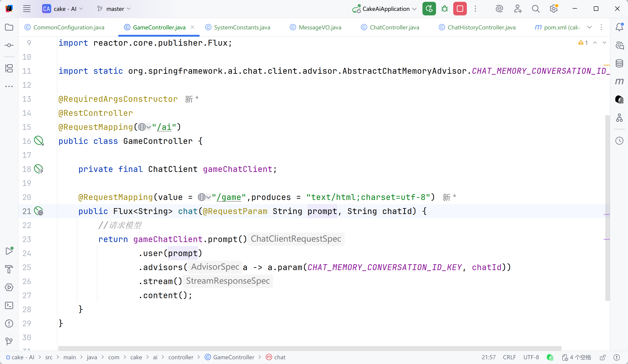
Task: Open the Terminal tool window
Action: (9, 305)
